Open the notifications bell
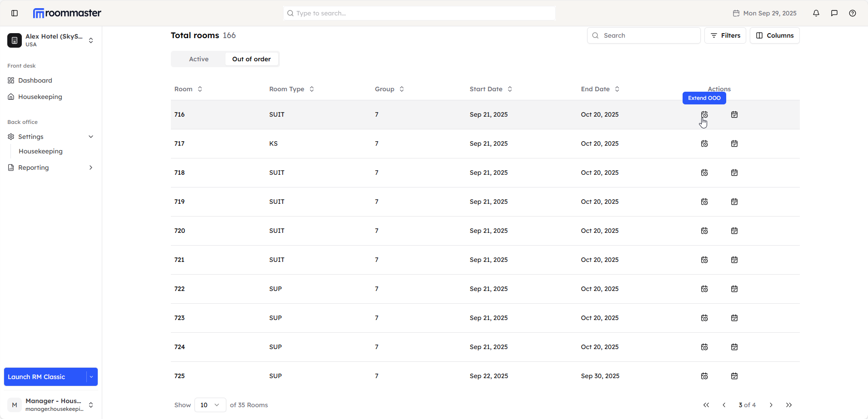The image size is (868, 419). point(816,13)
